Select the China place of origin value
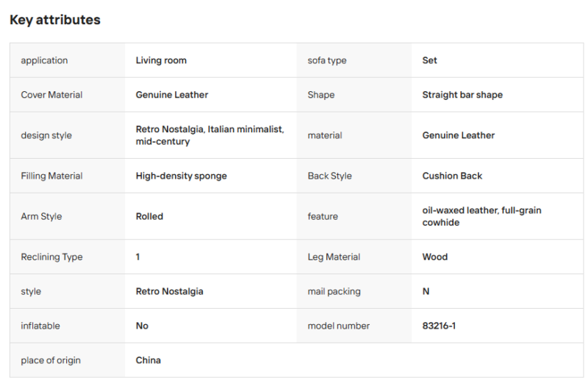 (148, 360)
